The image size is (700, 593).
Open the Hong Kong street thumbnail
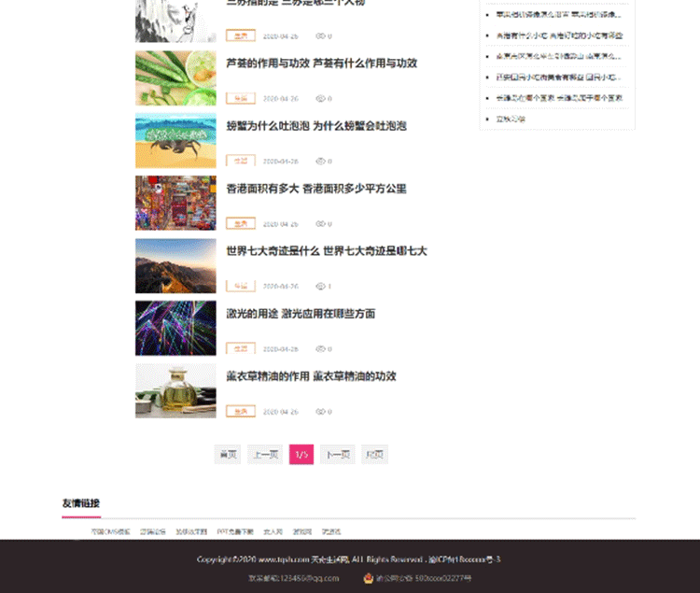click(x=175, y=204)
